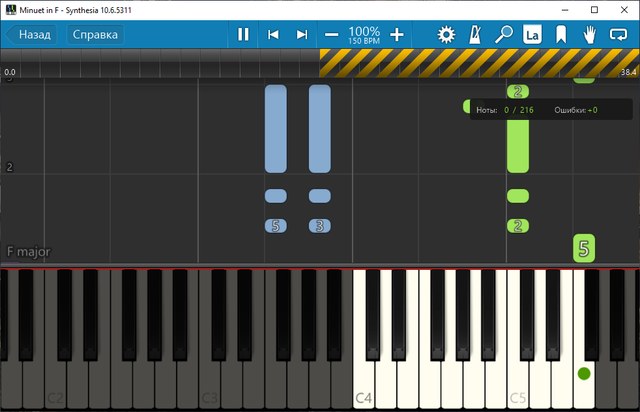Strike the C2 piano key
This screenshot has height=412, width=640.
pyautogui.click(x=55, y=384)
